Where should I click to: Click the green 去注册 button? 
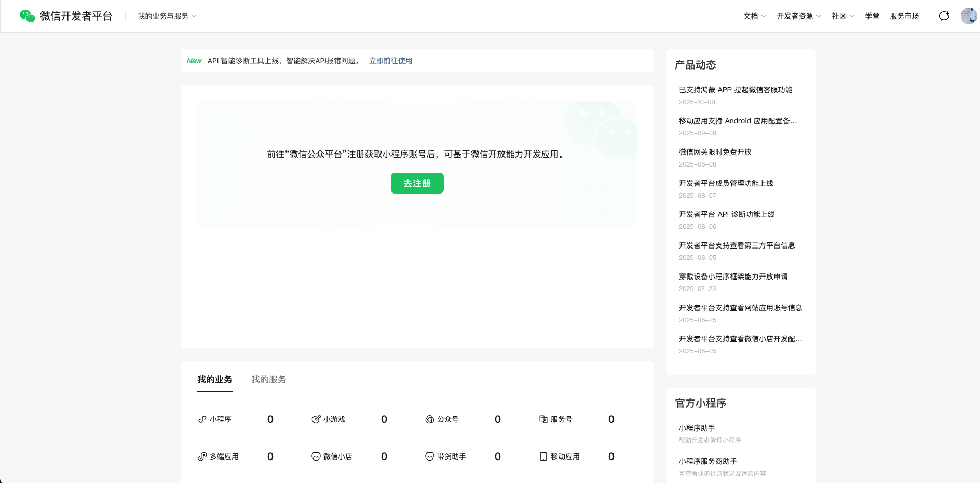[417, 183]
